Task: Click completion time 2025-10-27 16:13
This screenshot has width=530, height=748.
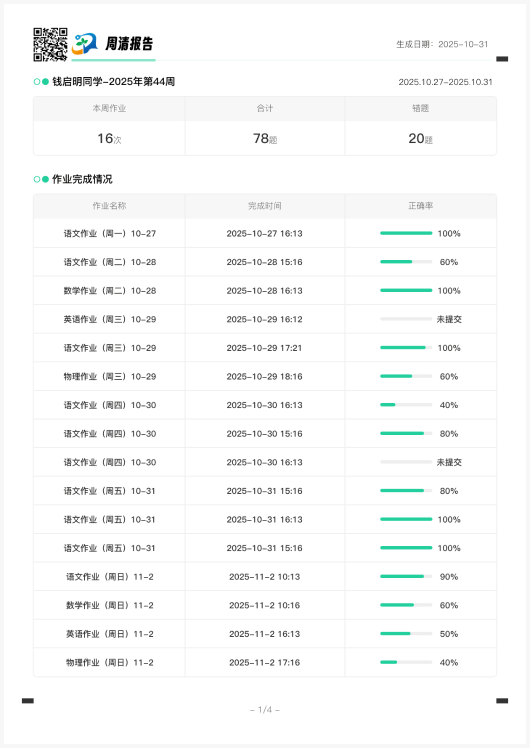Action: coord(264,233)
